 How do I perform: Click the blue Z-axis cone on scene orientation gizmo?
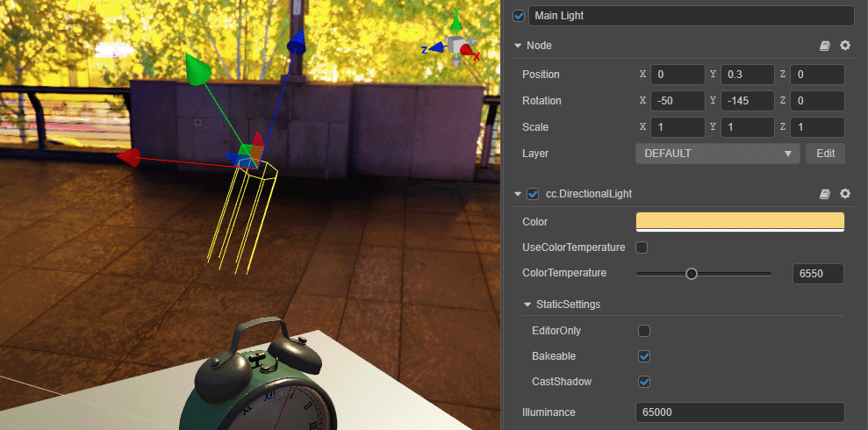(x=437, y=47)
